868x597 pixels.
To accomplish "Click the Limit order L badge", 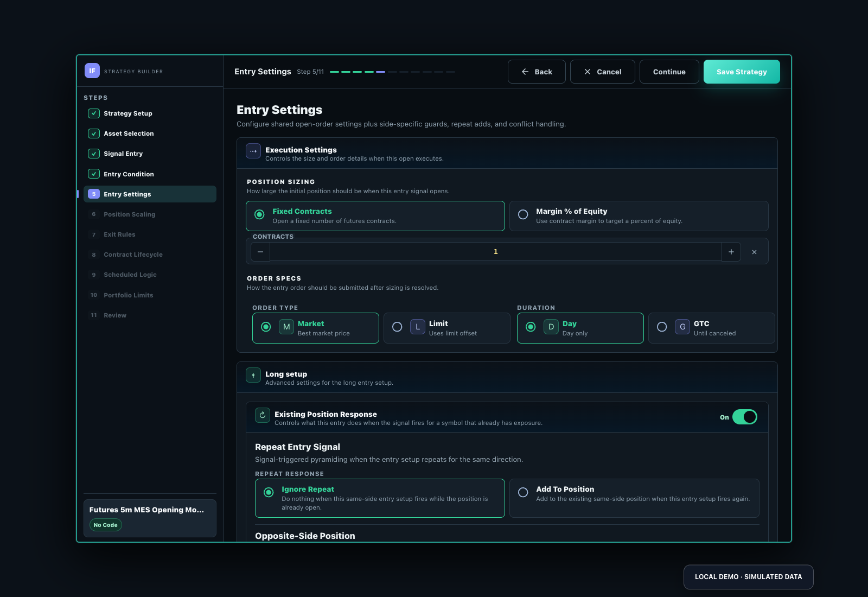I will pyautogui.click(x=418, y=327).
